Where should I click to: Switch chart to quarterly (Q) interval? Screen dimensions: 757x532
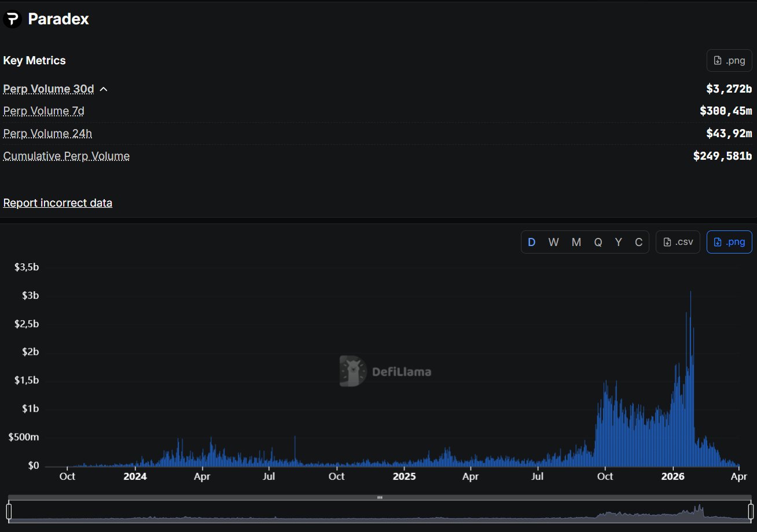coord(598,242)
